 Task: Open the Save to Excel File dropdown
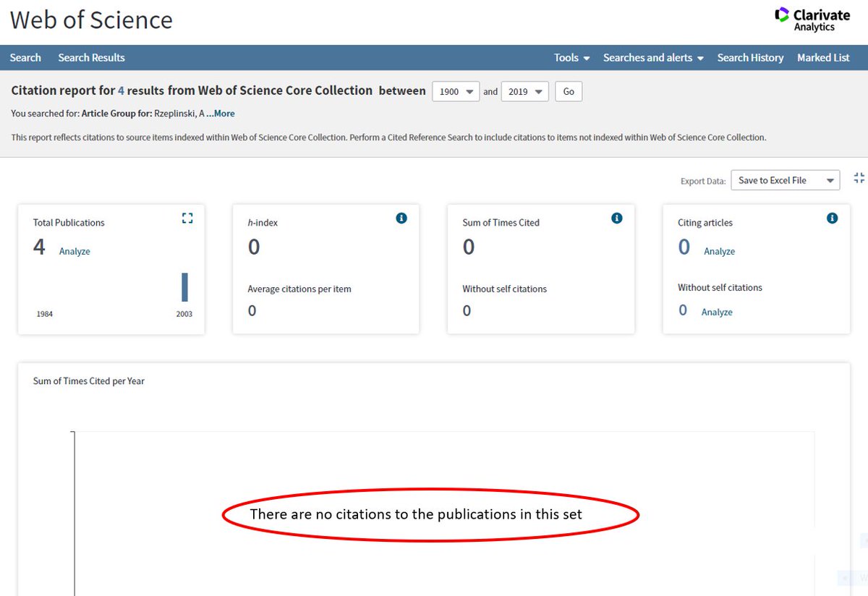(786, 180)
